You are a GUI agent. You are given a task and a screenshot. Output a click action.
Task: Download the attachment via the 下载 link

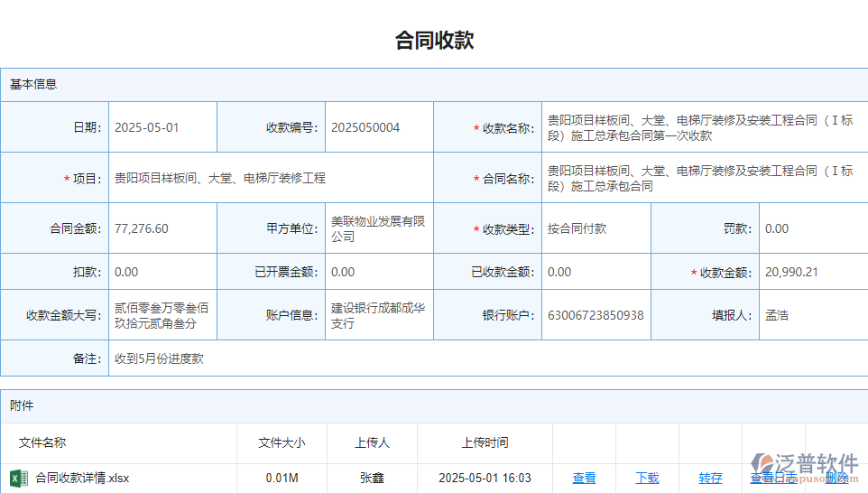647,478
